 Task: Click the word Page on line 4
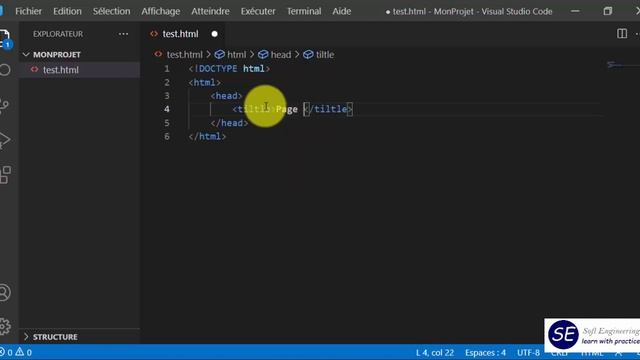[x=287, y=109]
